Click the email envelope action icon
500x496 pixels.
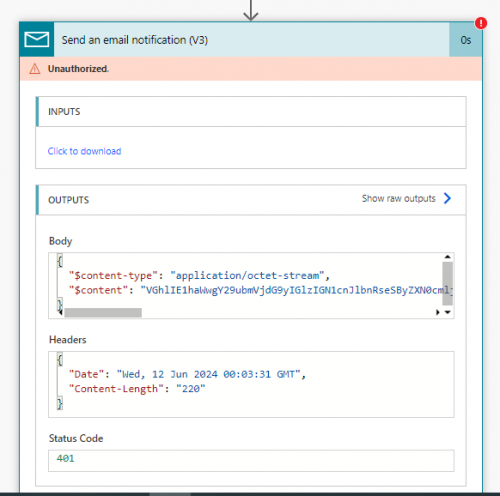pos(37,39)
